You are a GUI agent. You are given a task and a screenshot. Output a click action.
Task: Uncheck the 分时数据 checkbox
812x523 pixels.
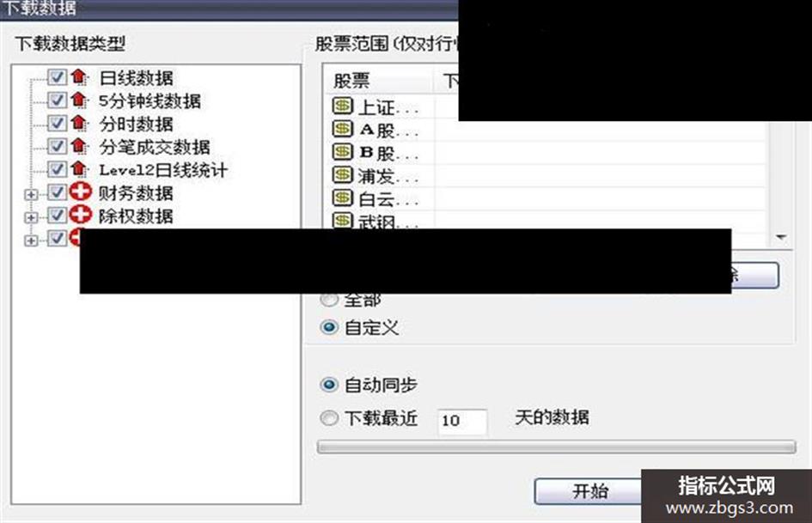(x=57, y=124)
